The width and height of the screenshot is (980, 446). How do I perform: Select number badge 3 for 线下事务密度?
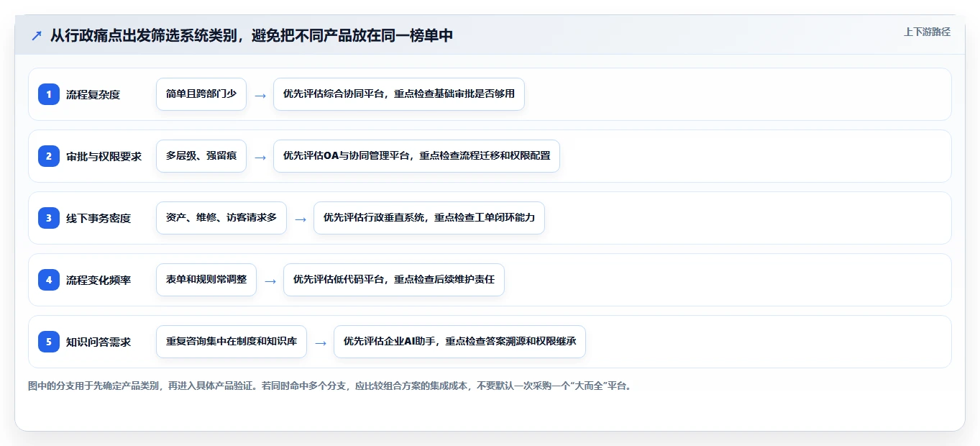pyautogui.click(x=49, y=218)
